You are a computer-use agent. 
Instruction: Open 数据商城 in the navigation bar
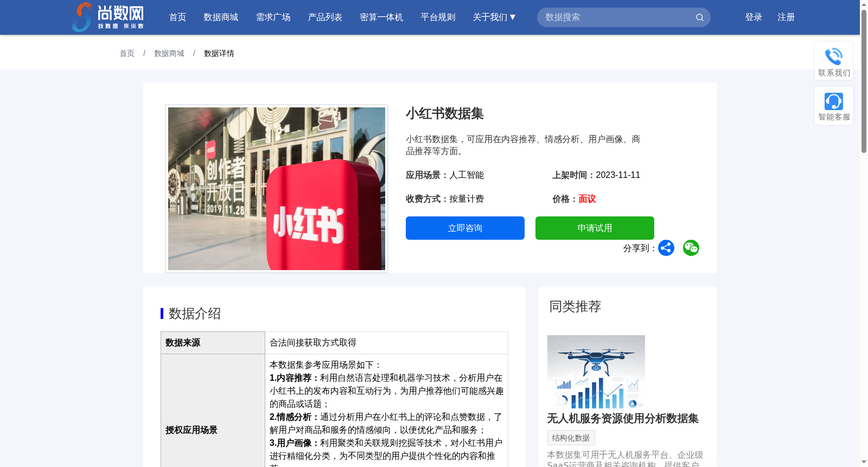(221, 17)
